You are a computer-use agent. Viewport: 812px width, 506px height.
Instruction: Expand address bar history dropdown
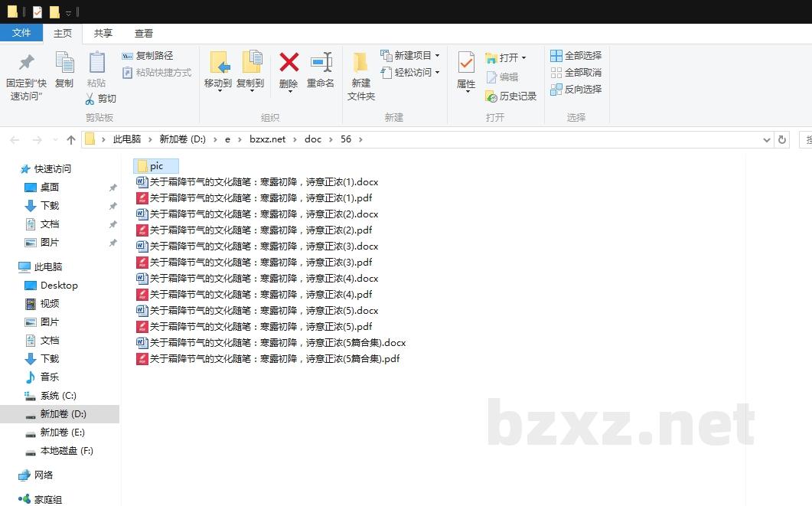(767, 140)
